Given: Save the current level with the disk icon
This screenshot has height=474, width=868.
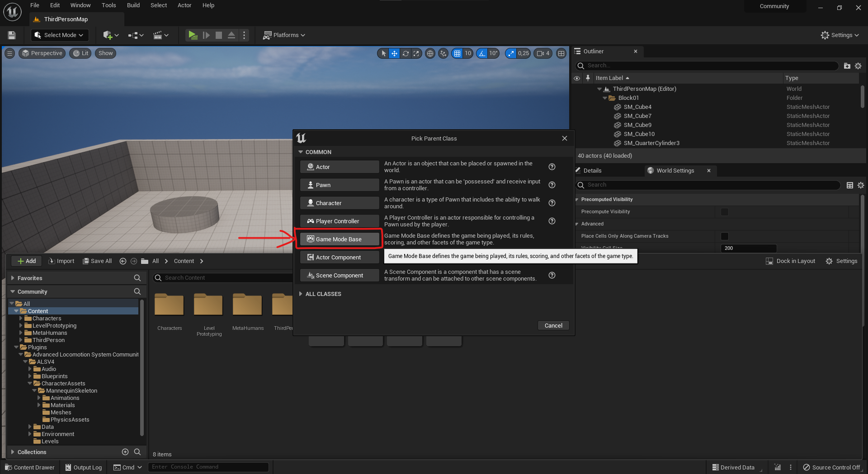Looking at the screenshot, I should tap(12, 35).
